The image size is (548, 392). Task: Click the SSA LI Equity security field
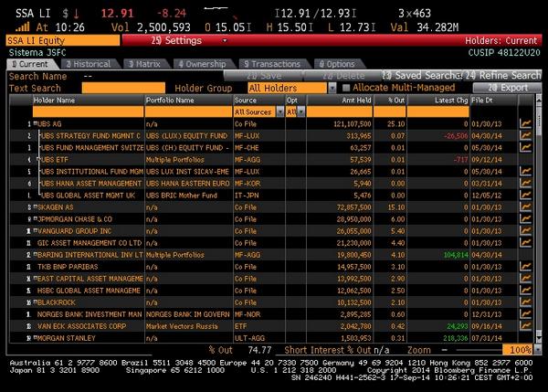(x=63, y=40)
